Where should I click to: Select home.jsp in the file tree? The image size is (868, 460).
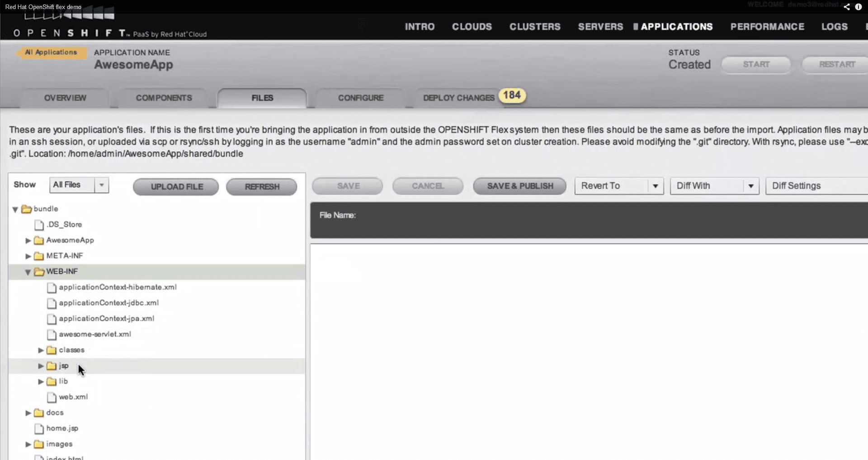tap(62, 428)
